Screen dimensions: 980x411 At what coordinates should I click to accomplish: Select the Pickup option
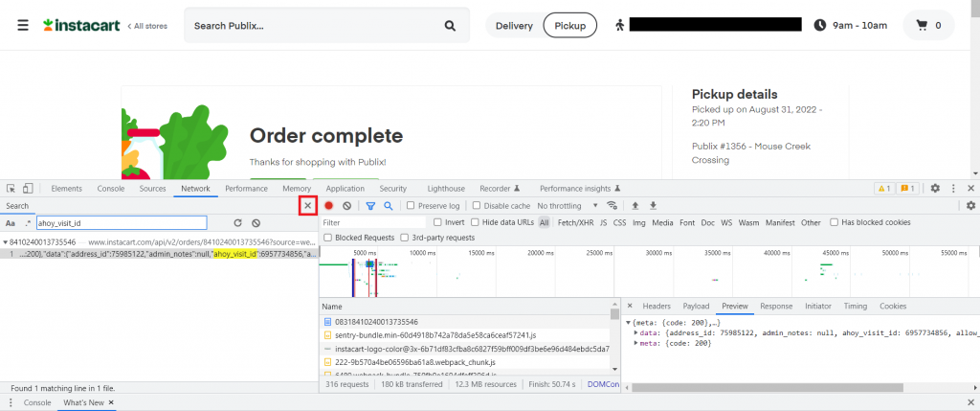click(x=570, y=26)
